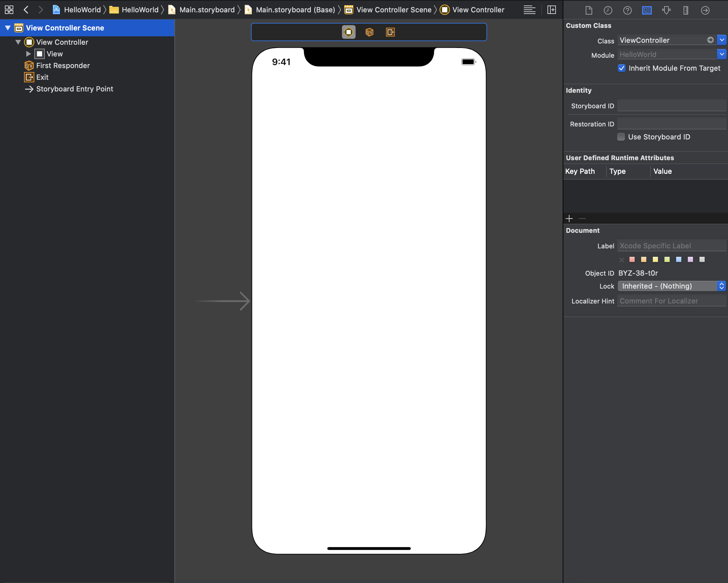Click Exit icon in scene dock
Screen dimensions: 728x583
[x=390, y=32]
